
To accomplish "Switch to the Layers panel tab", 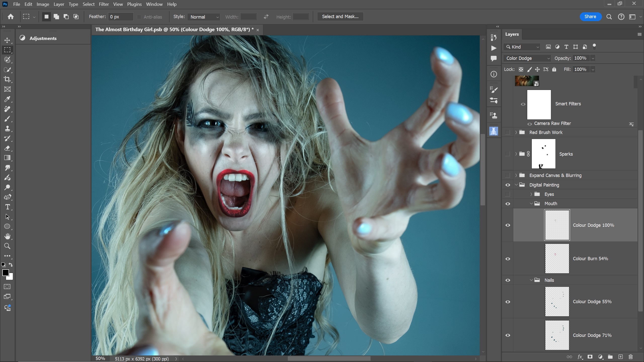I will click(x=512, y=34).
